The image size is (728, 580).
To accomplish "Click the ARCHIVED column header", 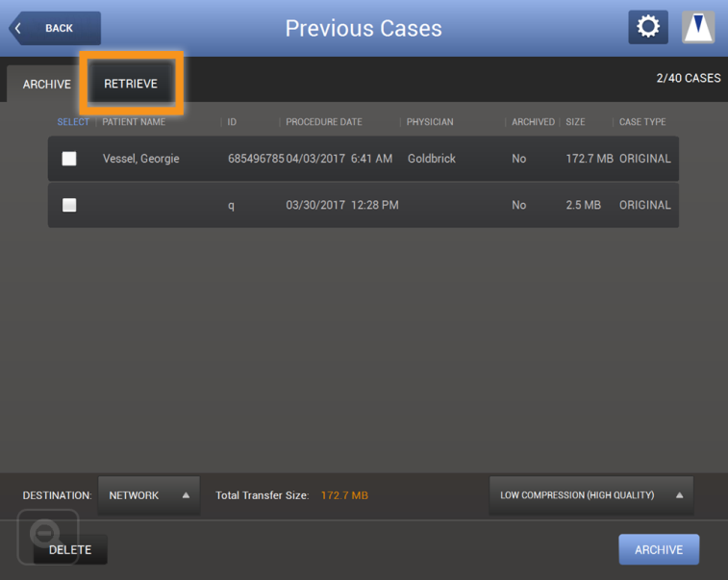I will [533, 121].
